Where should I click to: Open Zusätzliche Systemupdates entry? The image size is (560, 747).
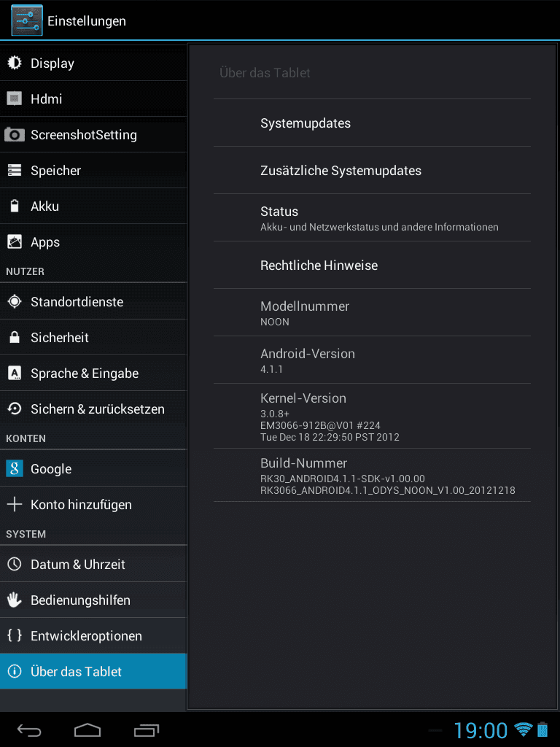pyautogui.click(x=372, y=170)
